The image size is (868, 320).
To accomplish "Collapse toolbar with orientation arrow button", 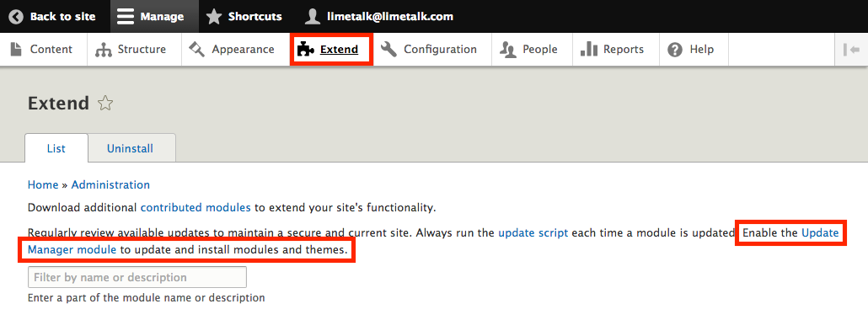I will (x=851, y=50).
